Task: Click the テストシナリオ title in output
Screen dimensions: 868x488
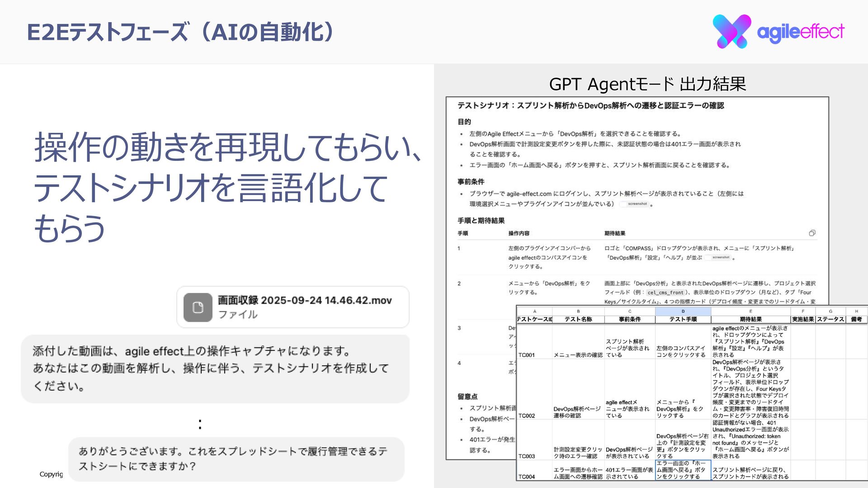Action: pyautogui.click(x=590, y=105)
